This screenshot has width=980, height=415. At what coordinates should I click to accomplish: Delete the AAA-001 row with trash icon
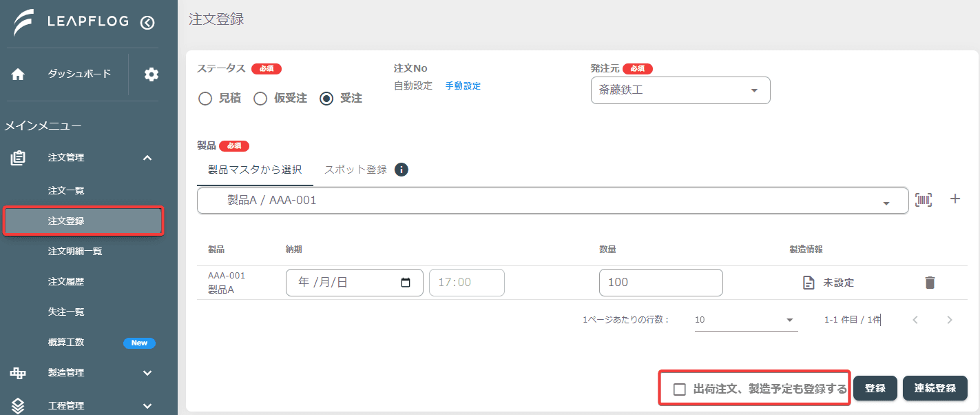click(930, 283)
